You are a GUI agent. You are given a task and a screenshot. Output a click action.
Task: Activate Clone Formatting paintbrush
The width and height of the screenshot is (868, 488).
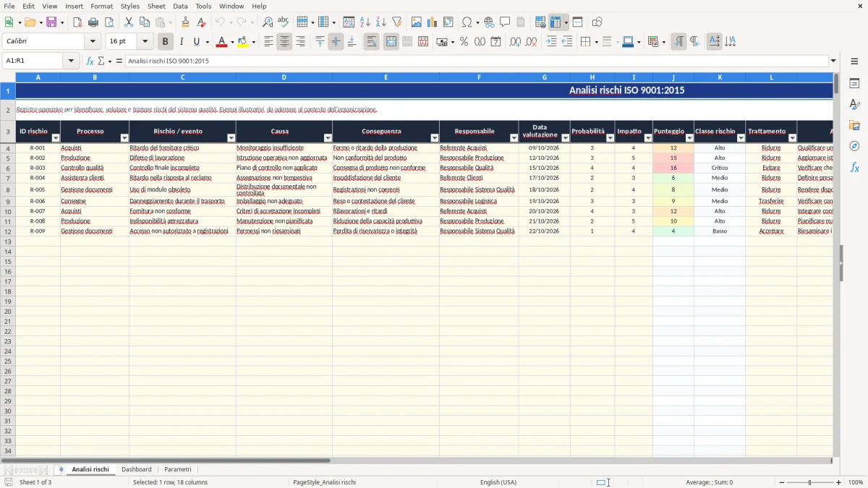click(186, 22)
